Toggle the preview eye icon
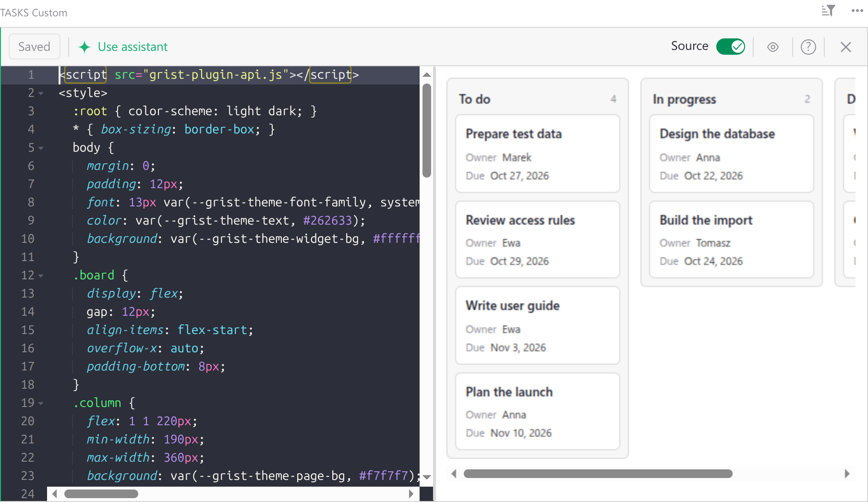Screen dimensions: 868x502 (x=773, y=47)
